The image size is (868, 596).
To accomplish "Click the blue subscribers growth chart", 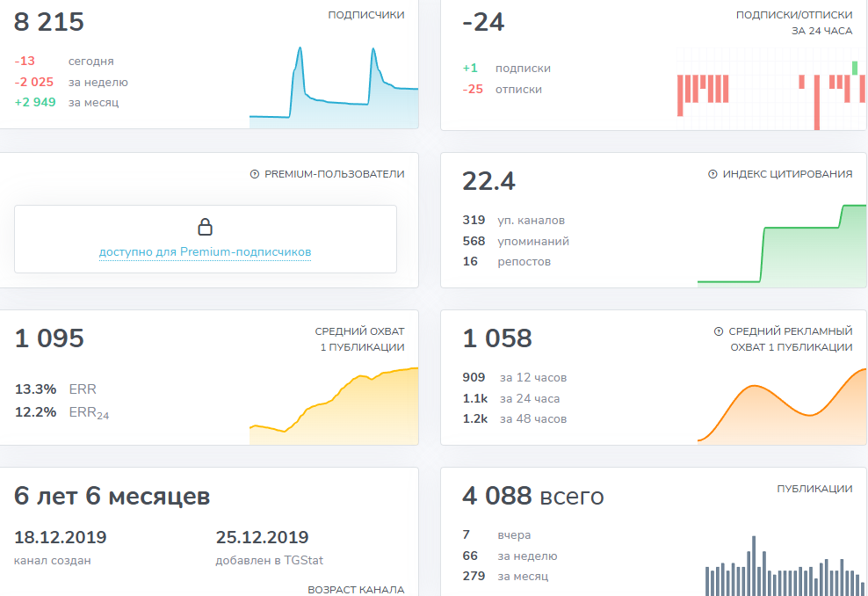I will coord(334,88).
